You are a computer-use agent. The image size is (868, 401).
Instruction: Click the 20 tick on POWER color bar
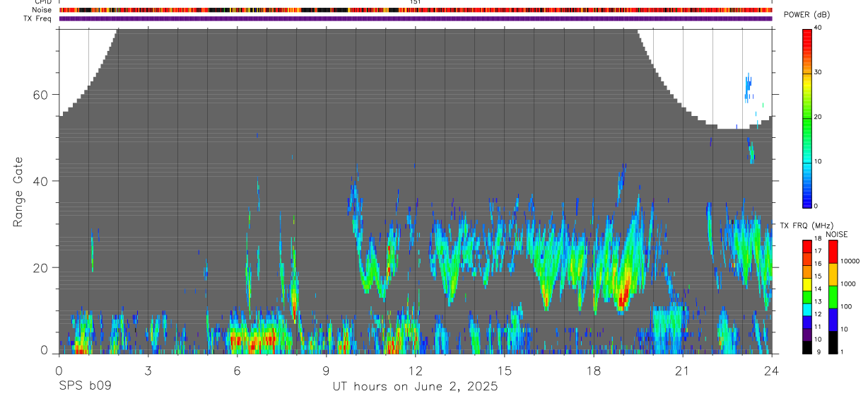(818, 117)
